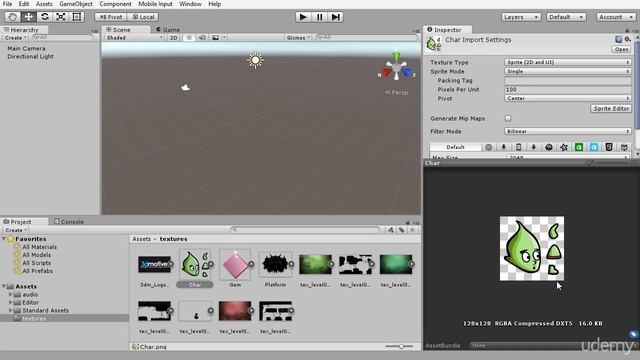Enable Generate Mip Maps checkbox

coord(508,118)
